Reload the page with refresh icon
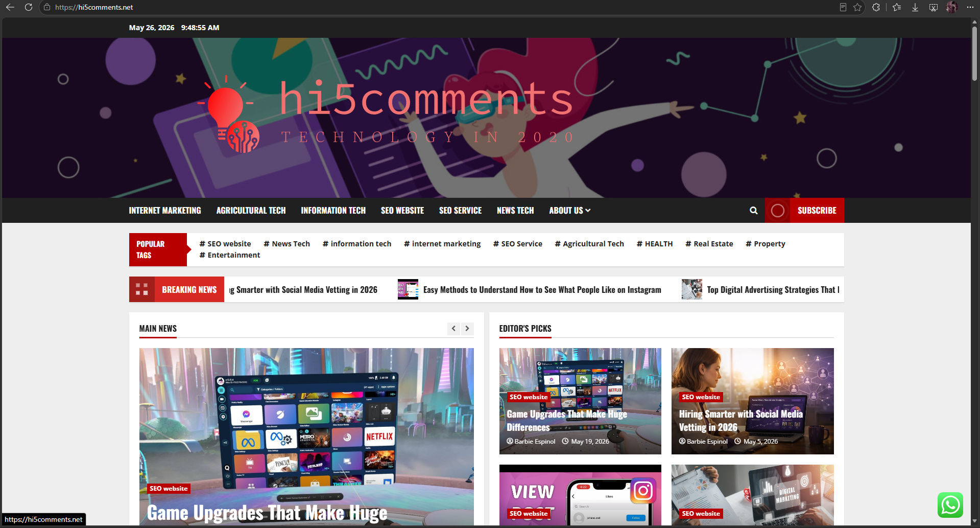The image size is (980, 528). [29, 7]
